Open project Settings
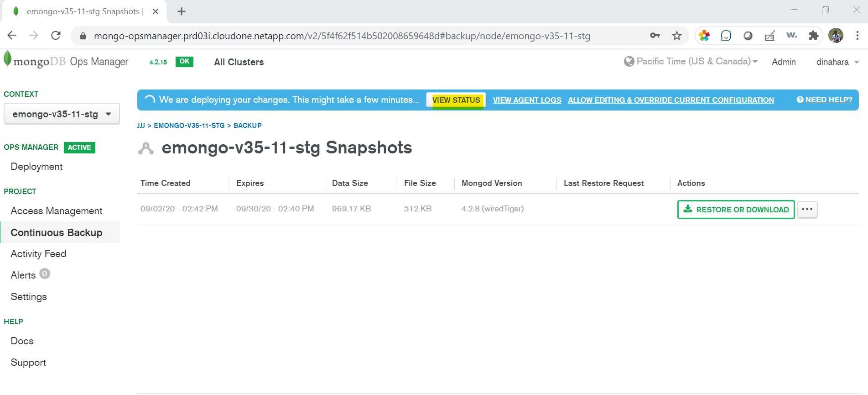The height and width of the screenshot is (395, 868). pos(29,297)
